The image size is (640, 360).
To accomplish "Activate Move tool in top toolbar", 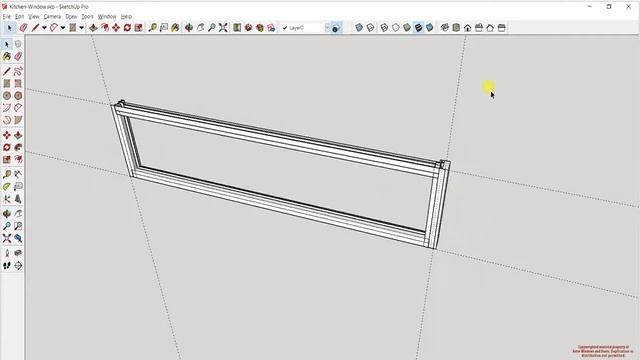I will pos(116,28).
